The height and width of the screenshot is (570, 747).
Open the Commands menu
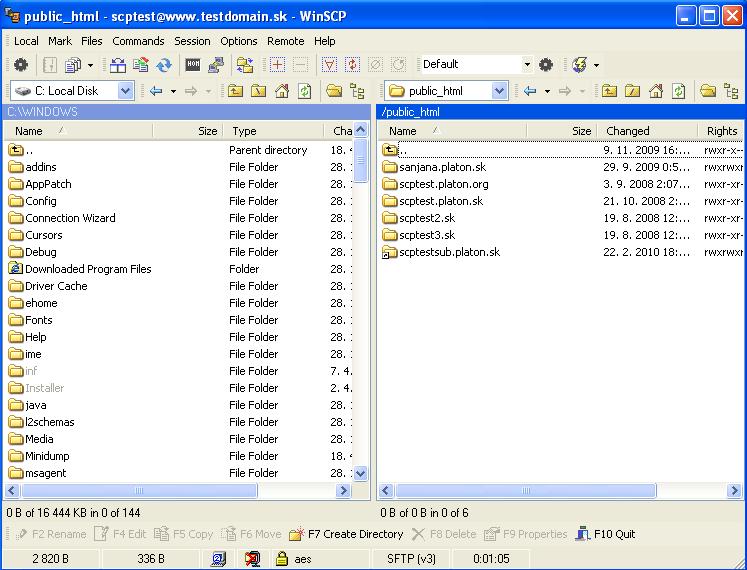138,41
